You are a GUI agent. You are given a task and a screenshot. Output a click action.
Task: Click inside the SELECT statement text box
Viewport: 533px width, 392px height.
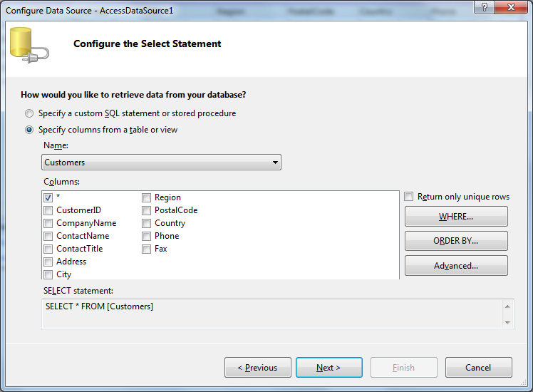pos(271,314)
